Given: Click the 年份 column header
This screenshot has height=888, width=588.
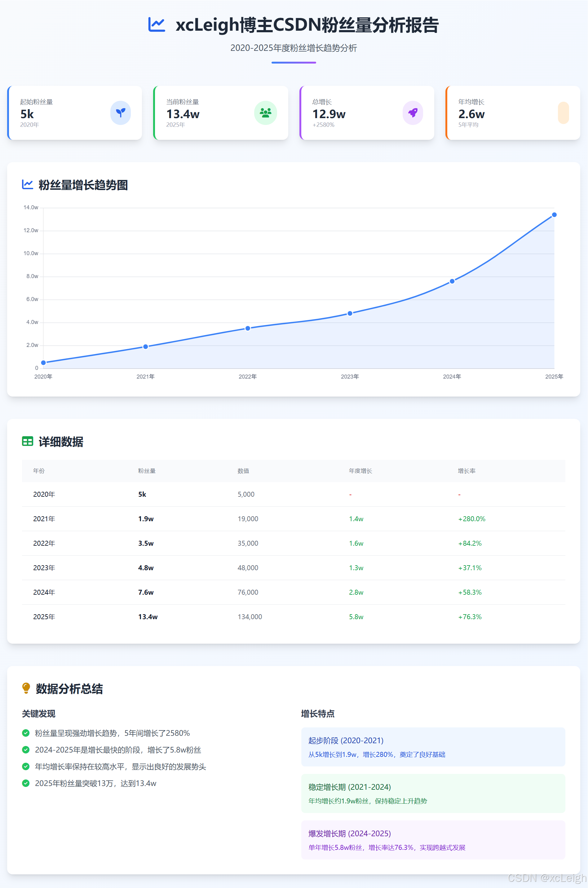Looking at the screenshot, I should 39,471.
